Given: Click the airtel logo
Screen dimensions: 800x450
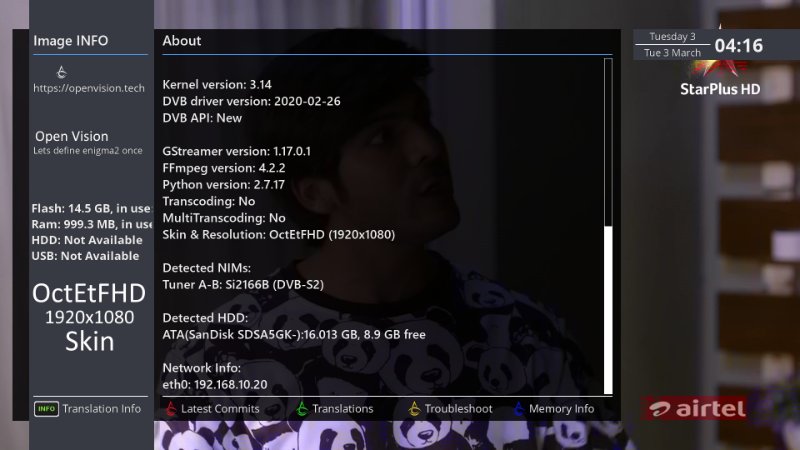Looking at the screenshot, I should (696, 408).
